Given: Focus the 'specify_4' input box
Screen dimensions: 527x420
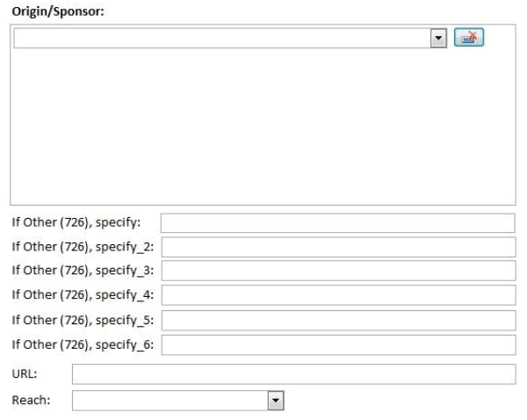Looking at the screenshot, I should [338, 295].
